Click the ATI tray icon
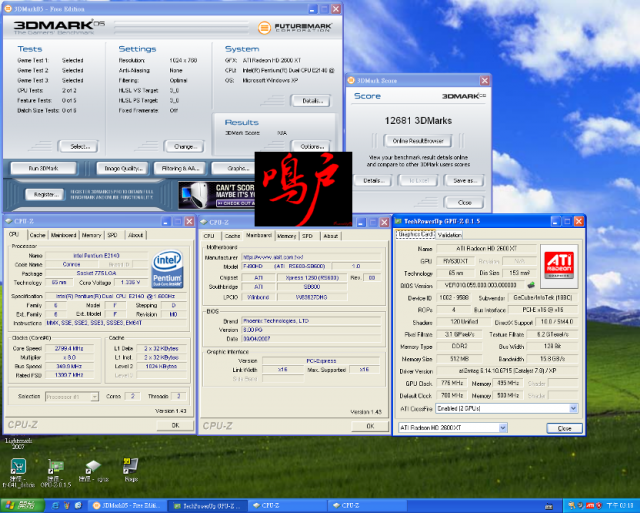Screen dimensions: 640x513 tap(589, 506)
